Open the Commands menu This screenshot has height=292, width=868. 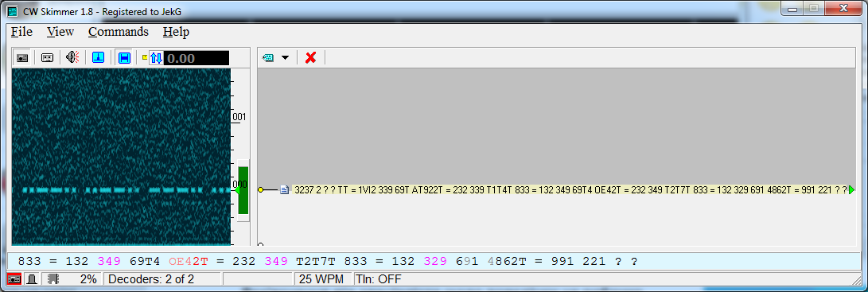[x=119, y=32]
